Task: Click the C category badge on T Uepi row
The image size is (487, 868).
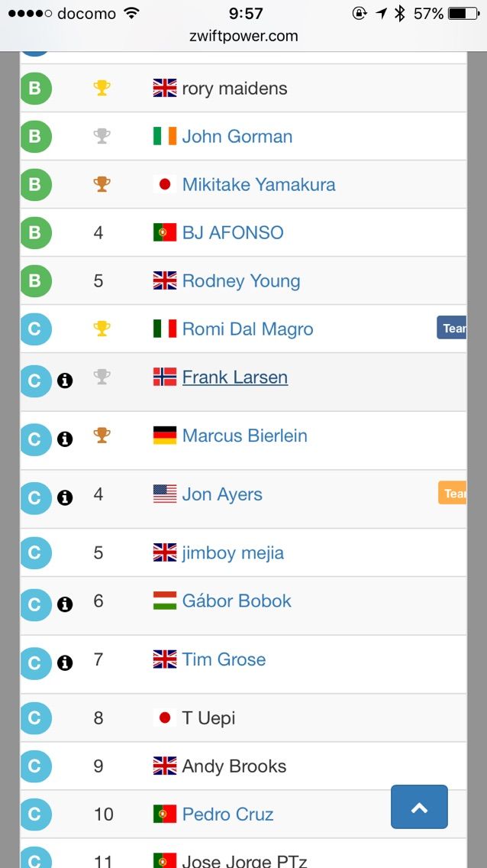Action: (x=35, y=718)
